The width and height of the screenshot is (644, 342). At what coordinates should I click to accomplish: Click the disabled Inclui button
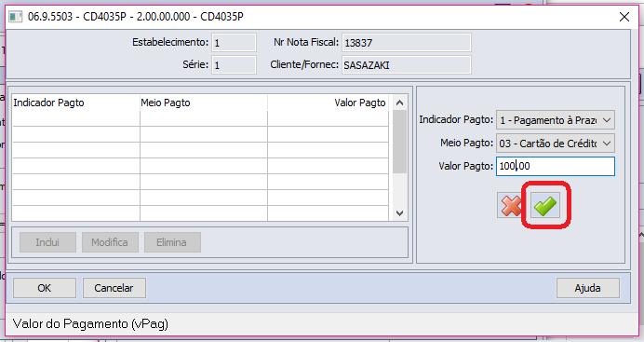click(47, 242)
